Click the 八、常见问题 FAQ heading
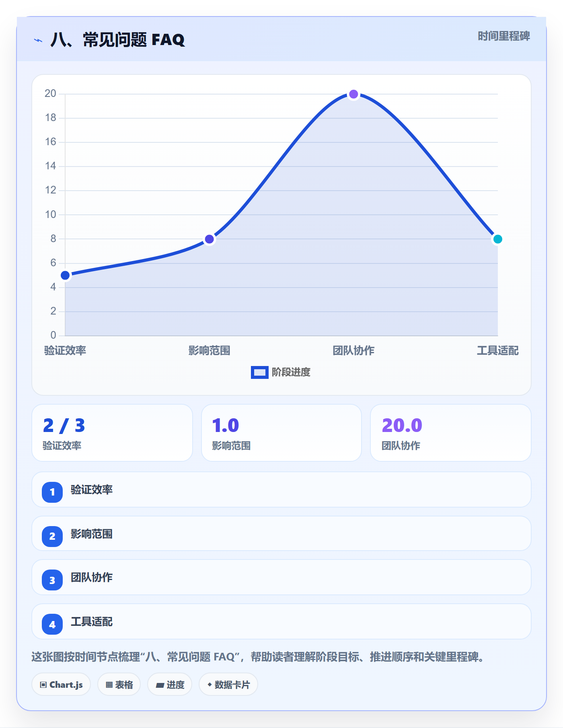The width and height of the screenshot is (563, 728). (117, 40)
